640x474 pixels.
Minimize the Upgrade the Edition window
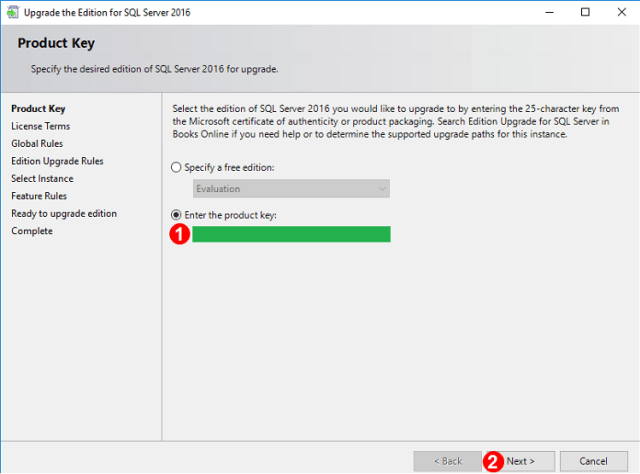click(550, 12)
